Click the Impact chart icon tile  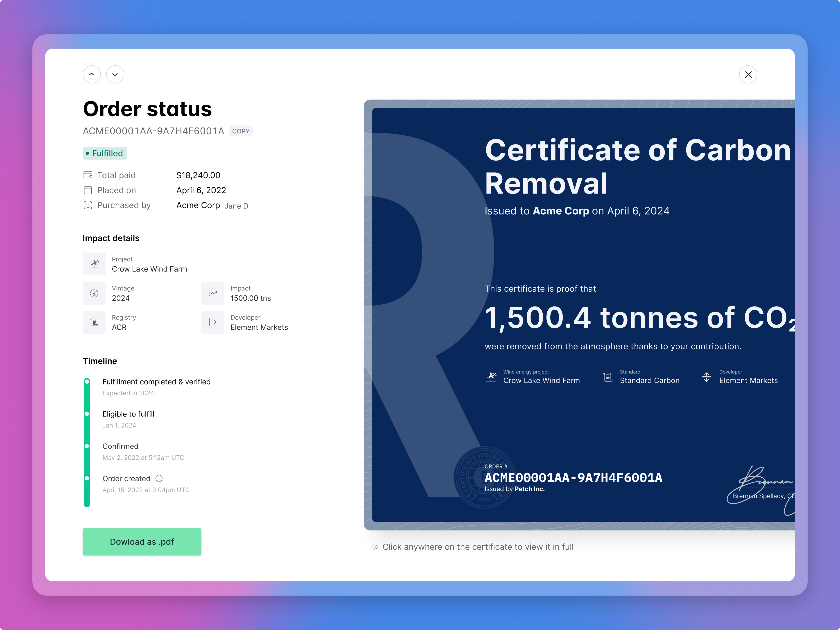pyautogui.click(x=213, y=293)
